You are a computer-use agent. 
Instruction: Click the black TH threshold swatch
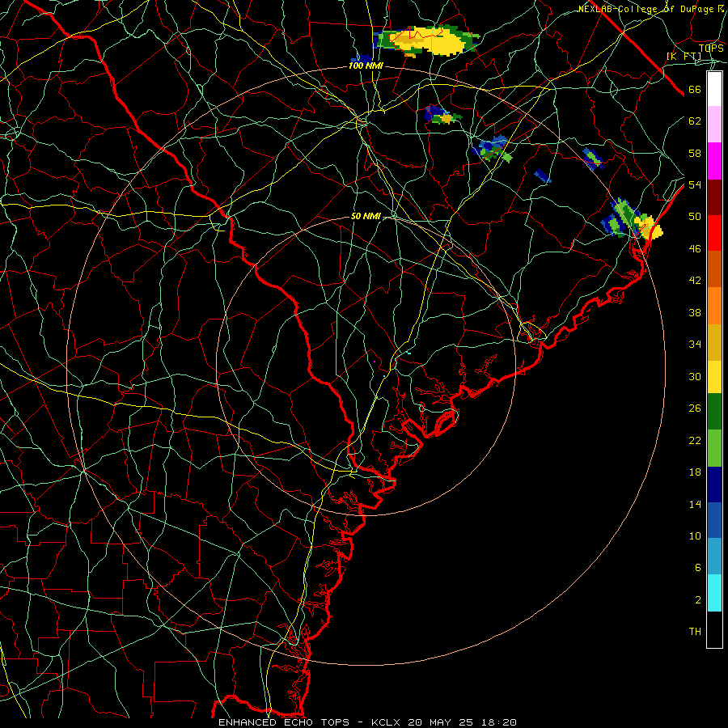714,629
